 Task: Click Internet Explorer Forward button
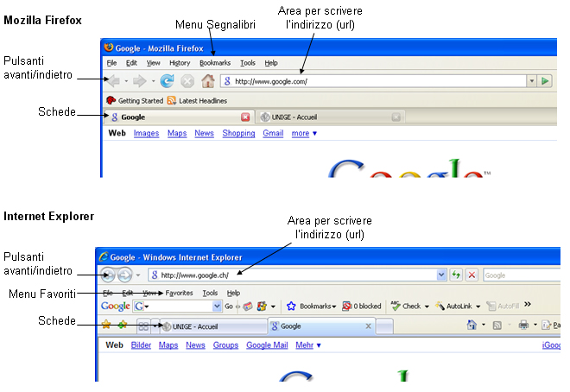tap(124, 275)
